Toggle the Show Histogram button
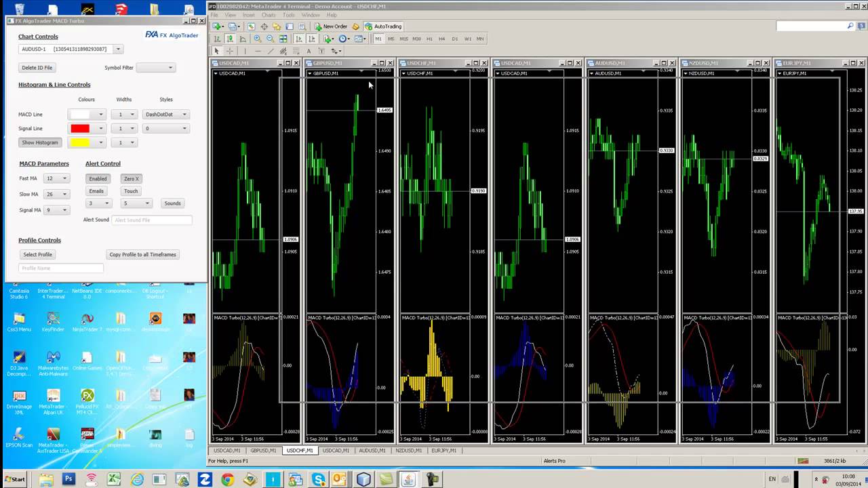868x488 pixels. [40, 142]
